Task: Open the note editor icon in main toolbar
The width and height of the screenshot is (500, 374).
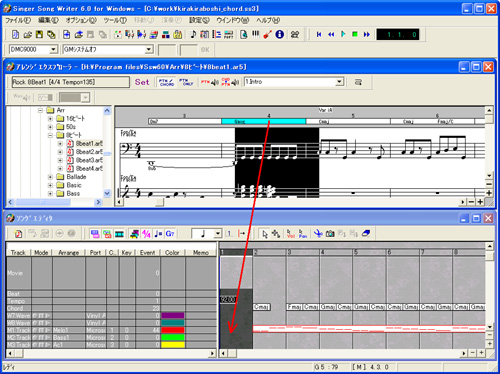Action: 193,34
